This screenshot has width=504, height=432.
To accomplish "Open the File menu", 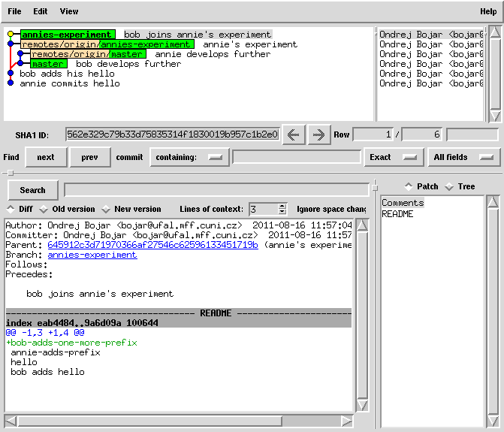I will point(14,11).
